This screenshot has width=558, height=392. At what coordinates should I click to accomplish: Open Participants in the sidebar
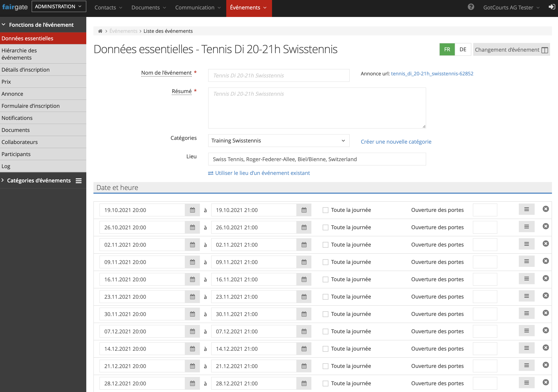(x=43, y=154)
